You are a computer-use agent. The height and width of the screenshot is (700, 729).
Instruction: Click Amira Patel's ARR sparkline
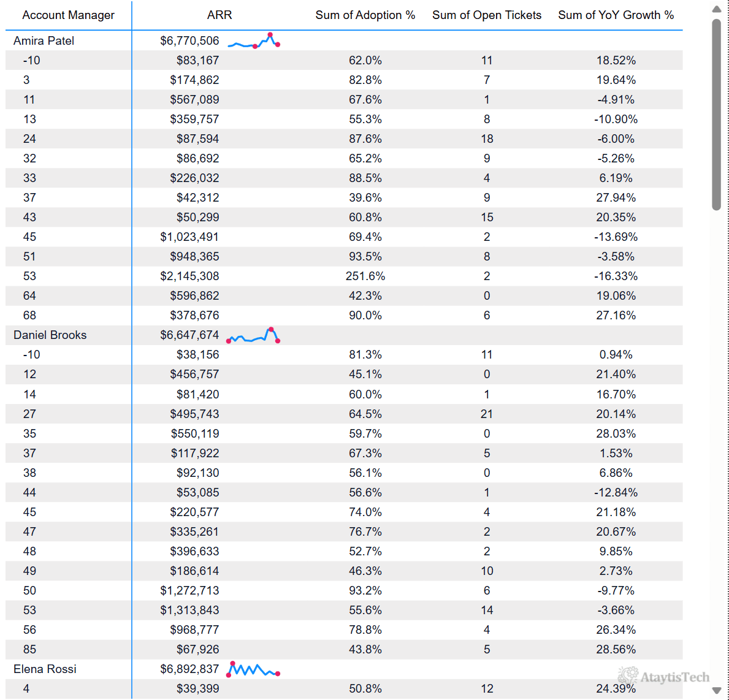coord(253,41)
